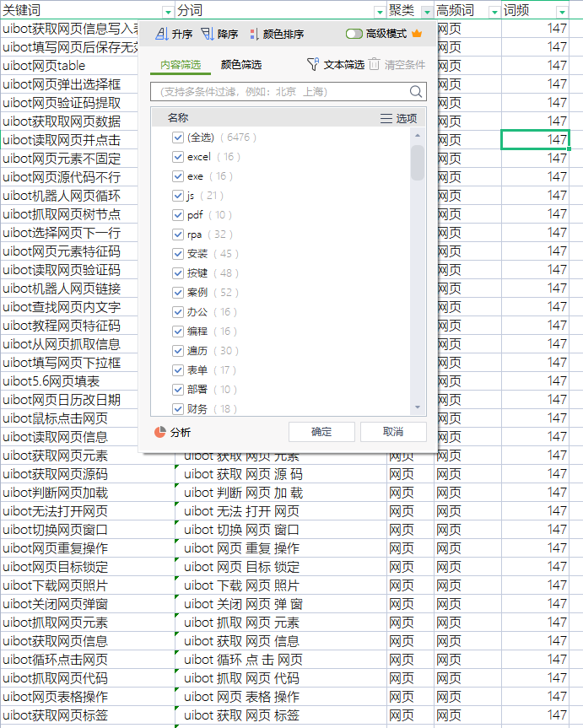Confirm the filter with 确定 button

(321, 432)
